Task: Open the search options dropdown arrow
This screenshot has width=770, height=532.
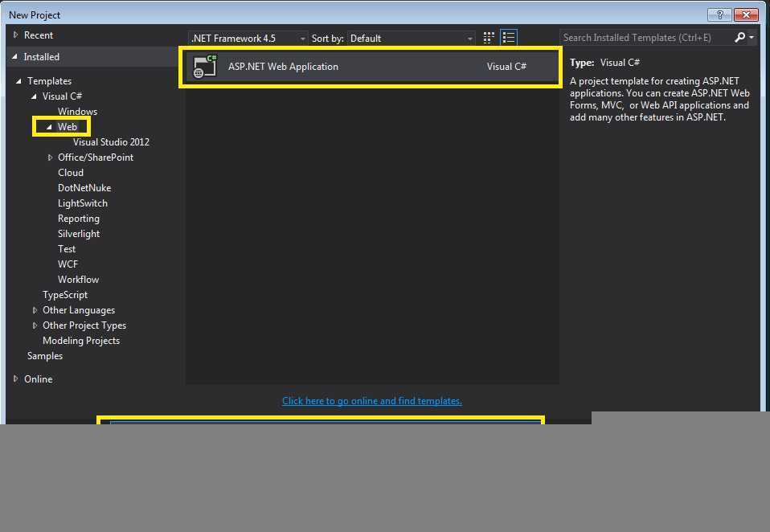Action: pos(752,37)
